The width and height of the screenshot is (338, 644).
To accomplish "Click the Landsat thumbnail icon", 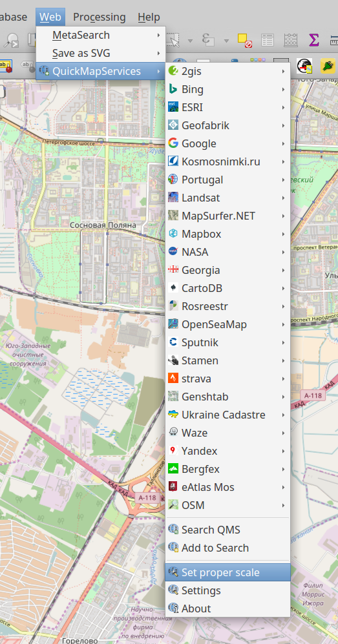I will [173, 198].
